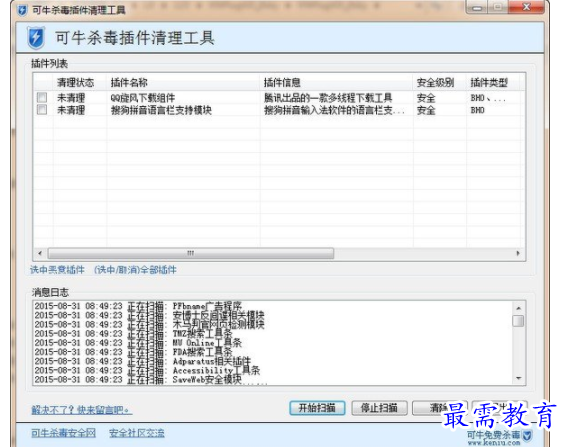The height and width of the screenshot is (447, 565).
Task: Click the small shield icon beside 可牛免费杀毒
Action: pos(527,435)
